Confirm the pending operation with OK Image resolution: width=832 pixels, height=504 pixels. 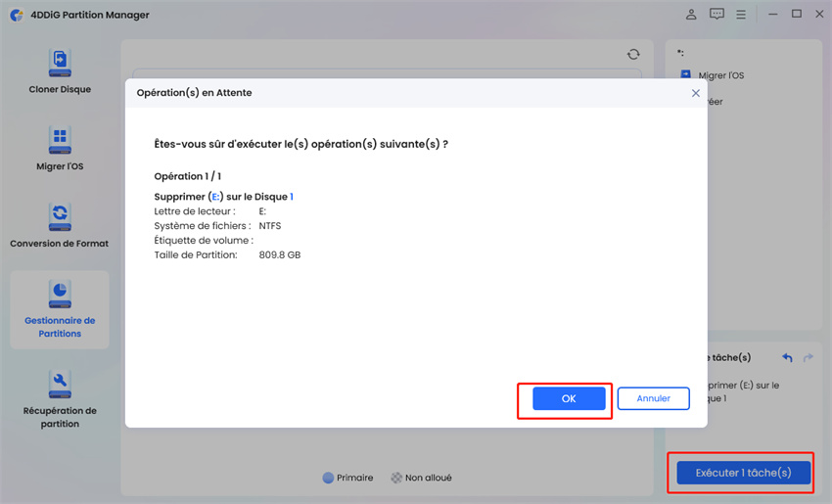(x=569, y=398)
